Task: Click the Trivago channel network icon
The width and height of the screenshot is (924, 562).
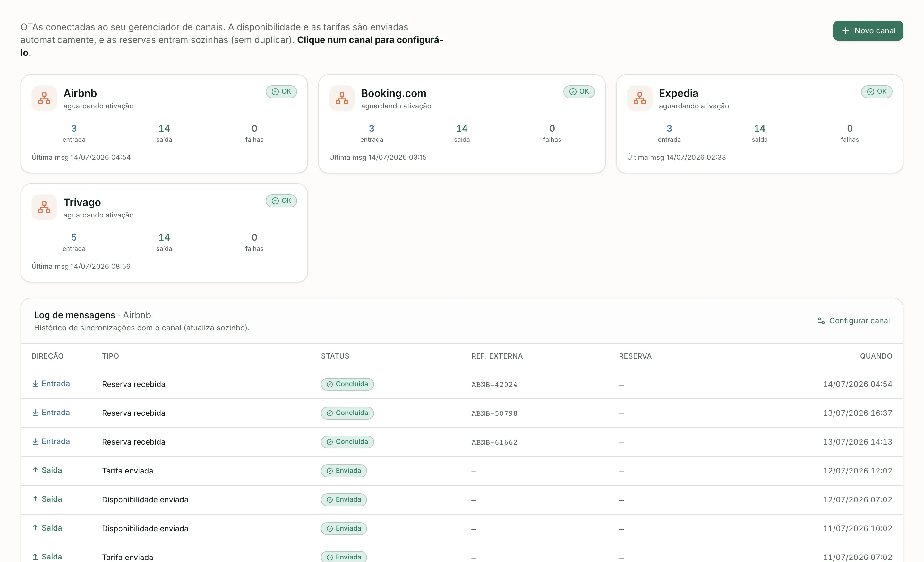Action: click(44, 207)
